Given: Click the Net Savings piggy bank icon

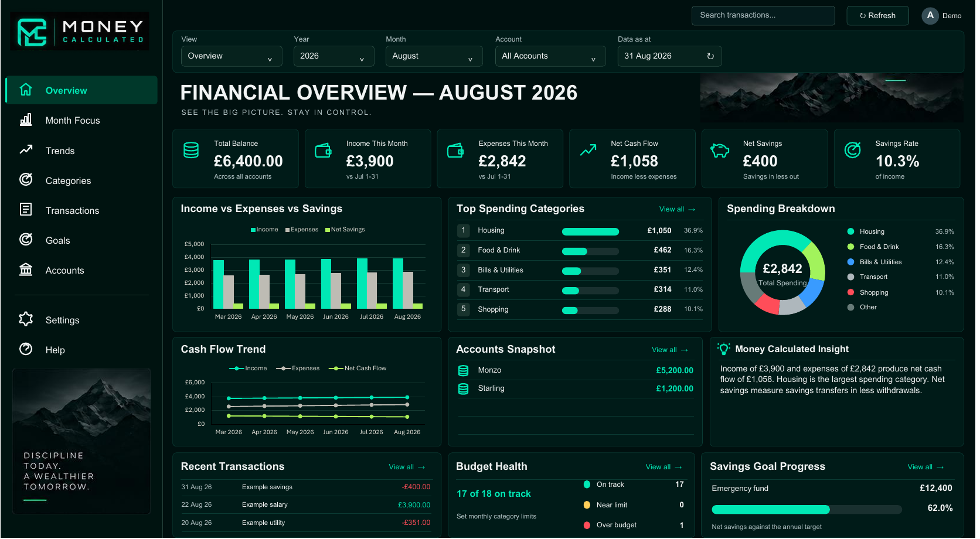Looking at the screenshot, I should pyautogui.click(x=720, y=151).
